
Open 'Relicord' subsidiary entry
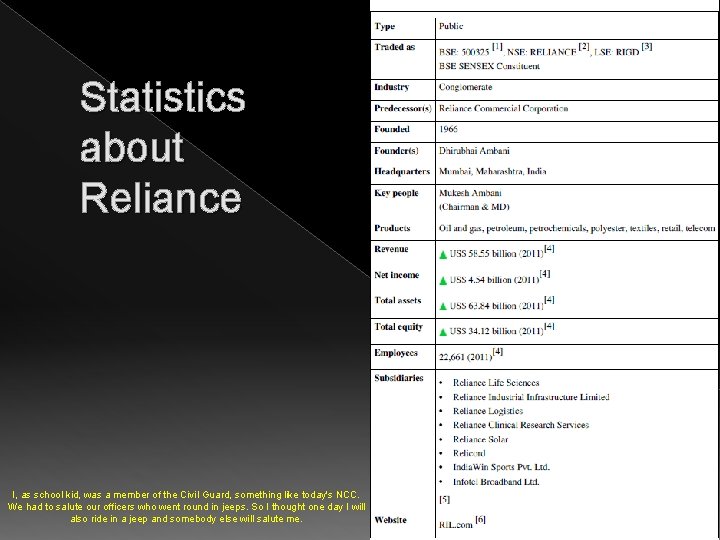point(469,453)
